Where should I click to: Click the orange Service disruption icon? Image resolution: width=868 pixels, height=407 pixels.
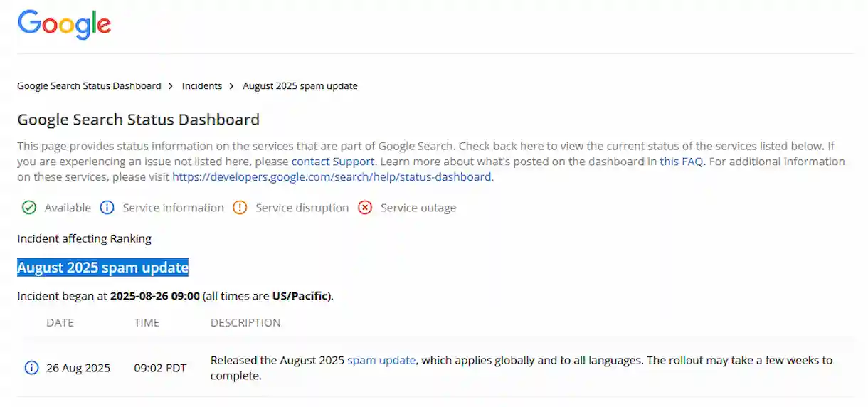point(240,208)
